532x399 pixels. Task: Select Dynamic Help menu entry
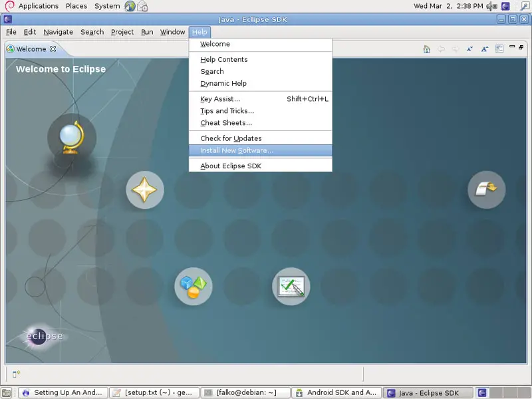pyautogui.click(x=260, y=84)
